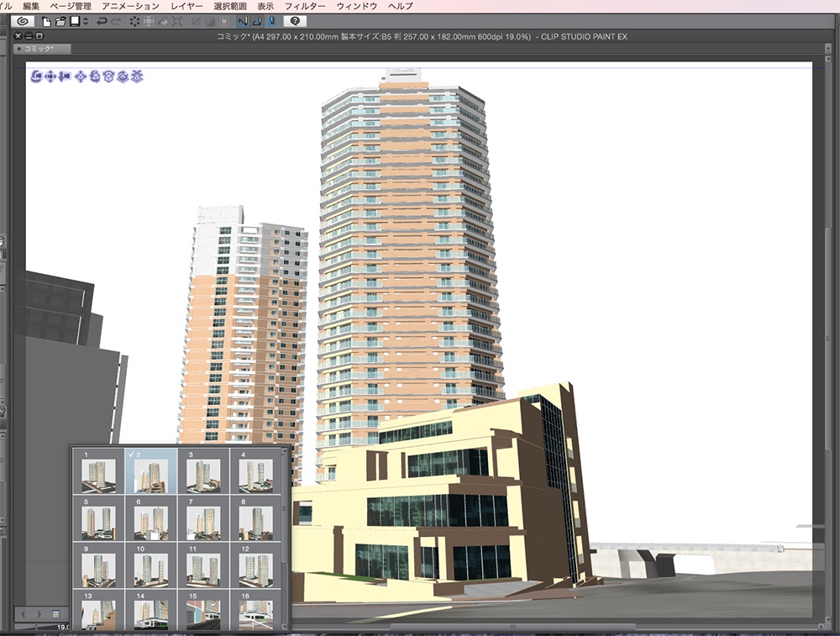840x636 pixels.
Task: Choose camera angle preset 14
Action: click(x=151, y=610)
